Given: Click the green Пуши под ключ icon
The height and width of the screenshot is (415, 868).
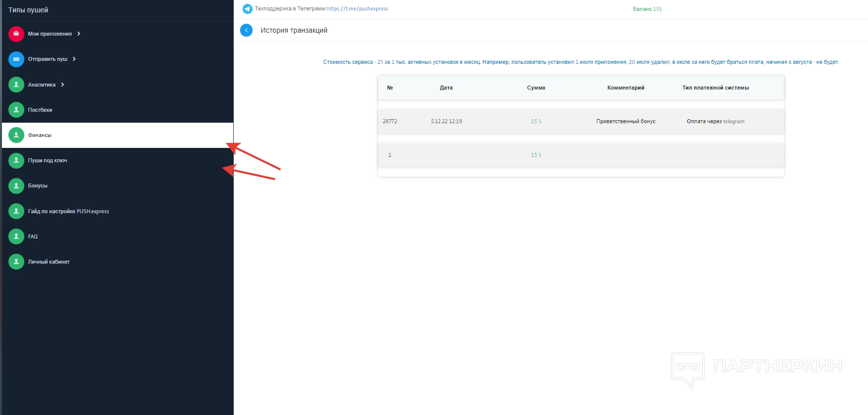Looking at the screenshot, I should click(x=16, y=160).
